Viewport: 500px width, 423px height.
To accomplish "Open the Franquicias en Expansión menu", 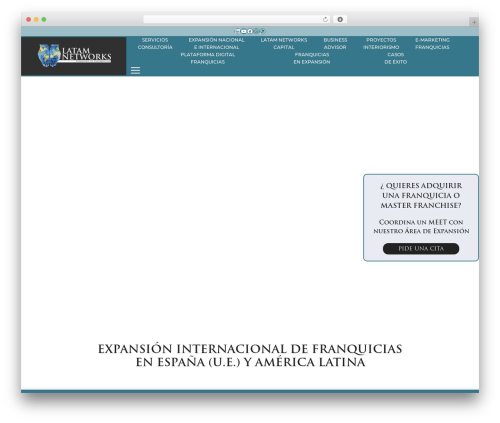I will (x=312, y=58).
